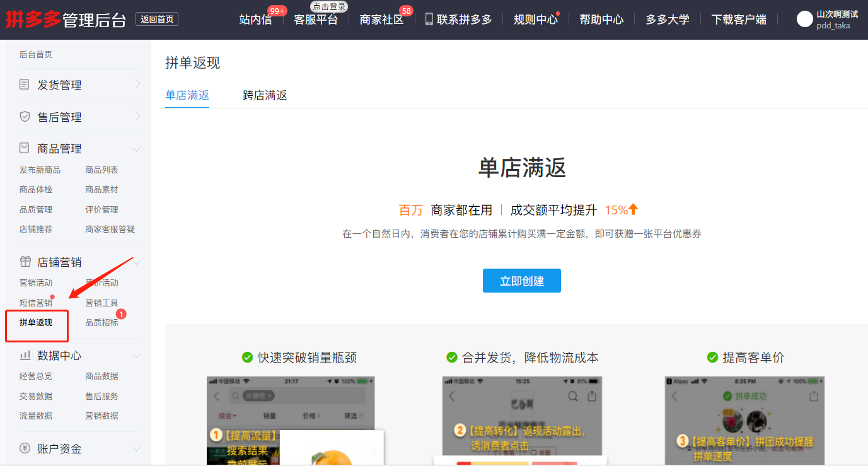Click the 发货管理 document icon
Image resolution: width=868 pixels, height=466 pixels.
click(x=25, y=84)
